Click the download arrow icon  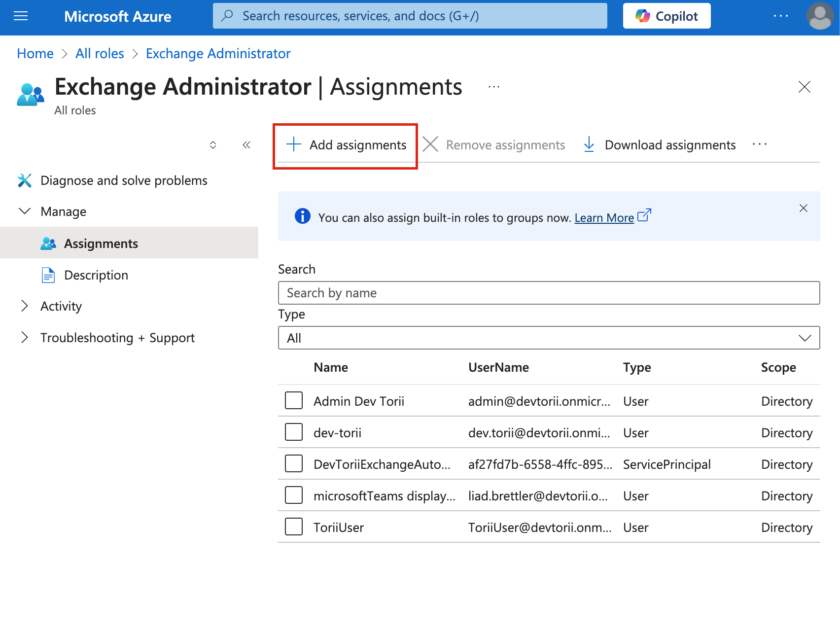(x=589, y=144)
